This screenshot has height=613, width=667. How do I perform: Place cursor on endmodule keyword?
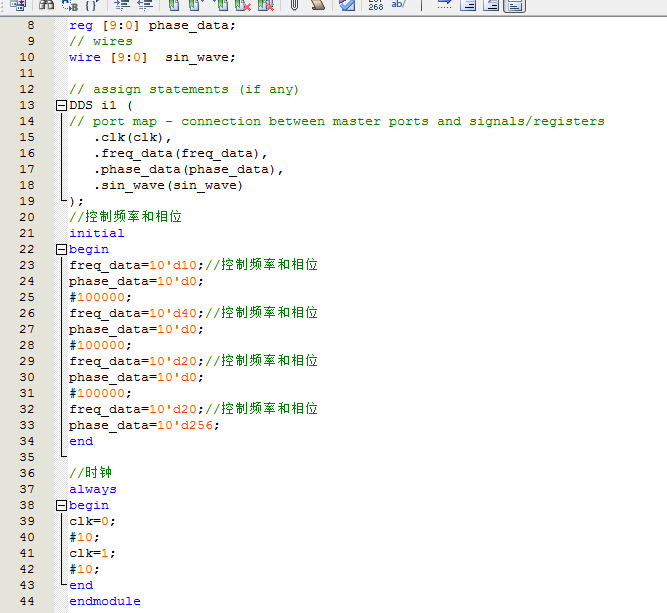pos(104,601)
